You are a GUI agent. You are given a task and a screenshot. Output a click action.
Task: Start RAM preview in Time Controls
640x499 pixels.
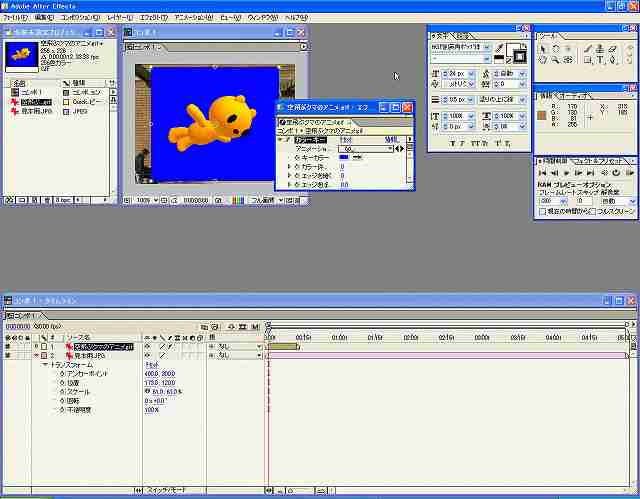click(x=630, y=173)
